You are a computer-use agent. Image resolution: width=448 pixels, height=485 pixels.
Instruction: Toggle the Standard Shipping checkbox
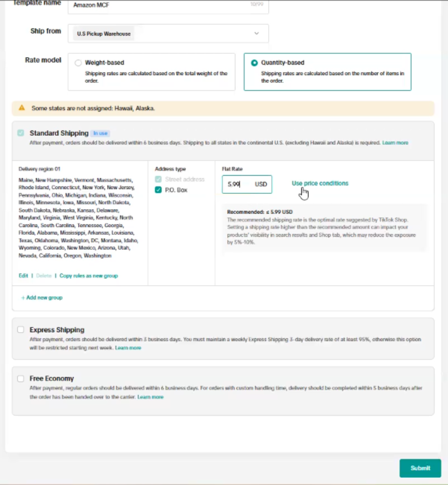click(21, 133)
